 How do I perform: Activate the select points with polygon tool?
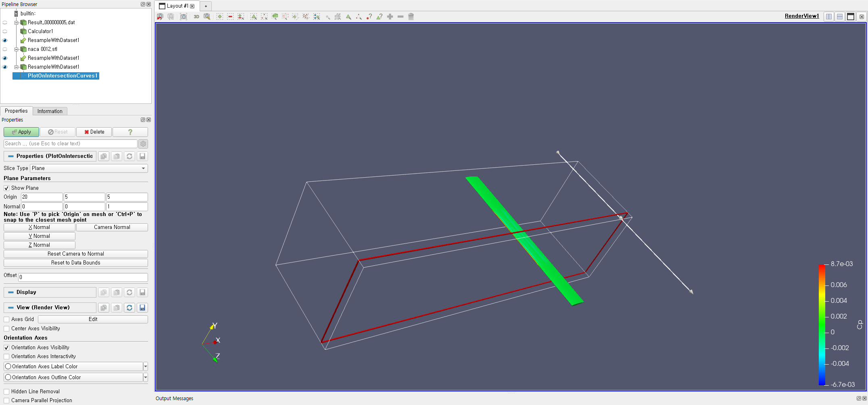(x=306, y=17)
